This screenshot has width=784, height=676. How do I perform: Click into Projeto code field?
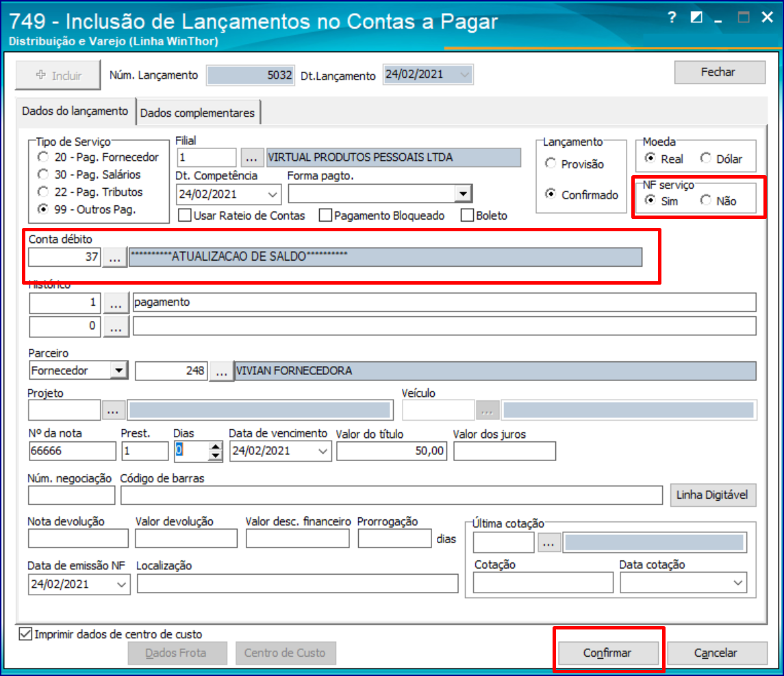[x=64, y=411]
